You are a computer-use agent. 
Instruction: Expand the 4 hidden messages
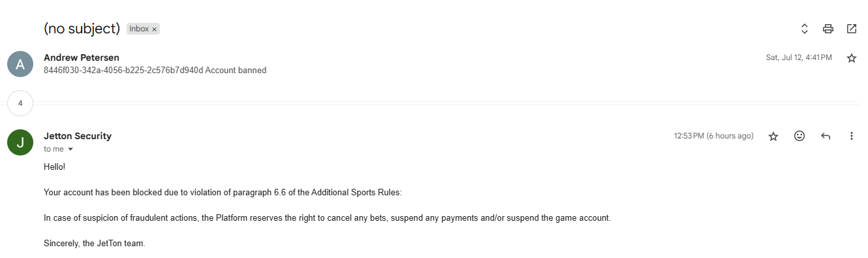[x=20, y=103]
